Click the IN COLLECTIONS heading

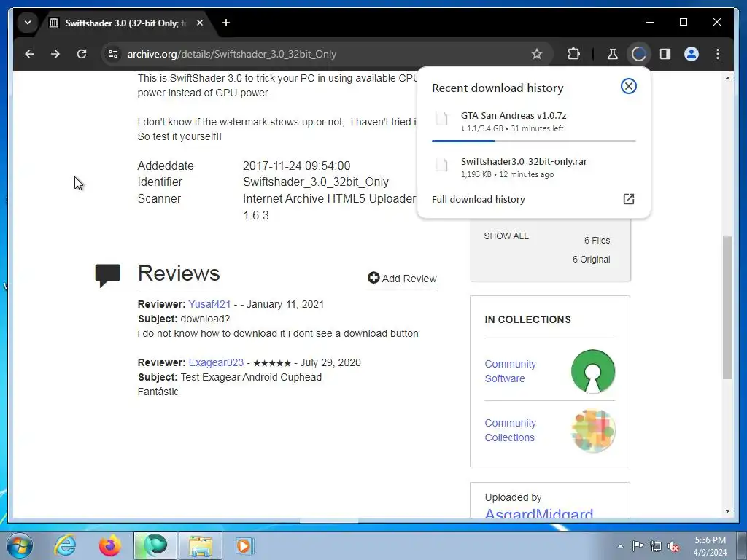click(527, 319)
